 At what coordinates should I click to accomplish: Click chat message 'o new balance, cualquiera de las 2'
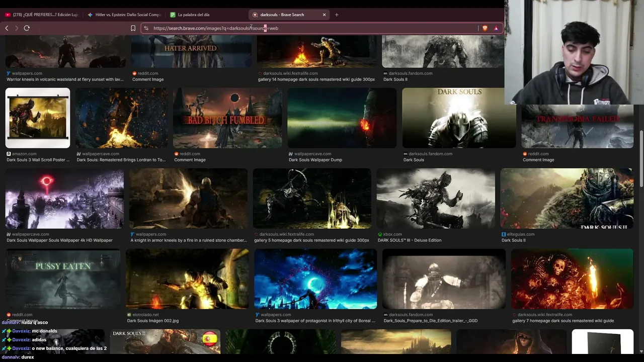click(69, 348)
